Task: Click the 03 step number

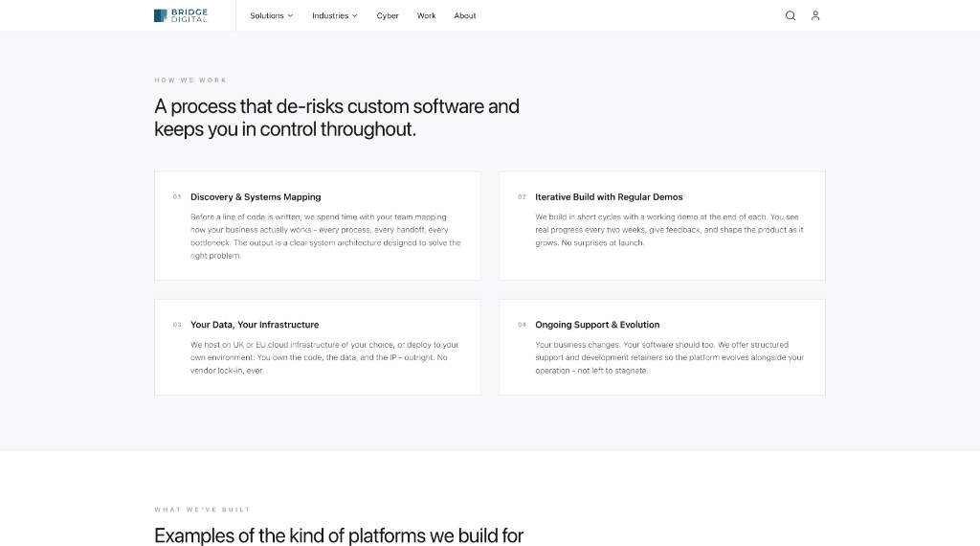Action: (177, 325)
